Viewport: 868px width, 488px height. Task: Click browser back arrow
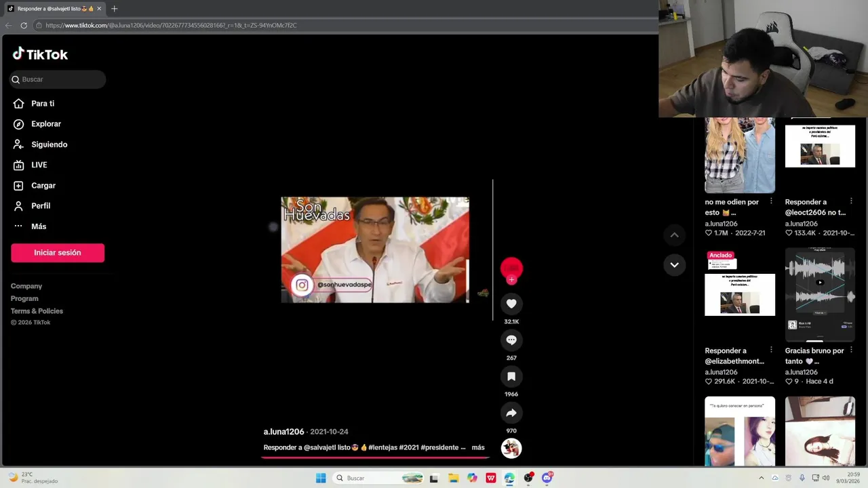8,25
